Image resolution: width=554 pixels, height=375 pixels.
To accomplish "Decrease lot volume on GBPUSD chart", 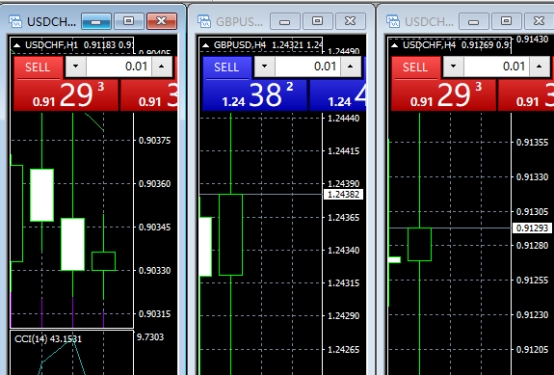I will (264, 66).
